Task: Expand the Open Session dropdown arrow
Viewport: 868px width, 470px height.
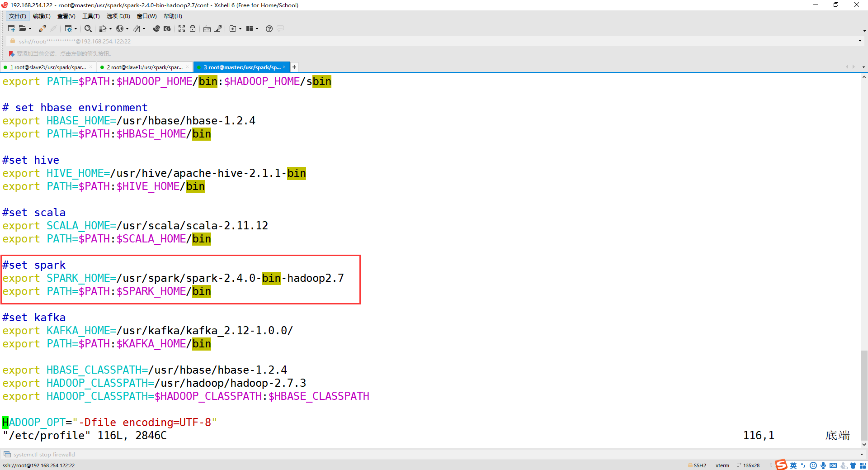Action: point(30,28)
